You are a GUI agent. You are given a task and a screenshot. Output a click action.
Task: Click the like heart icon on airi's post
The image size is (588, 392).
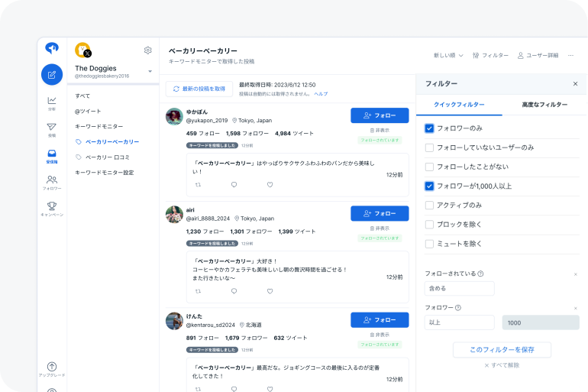point(270,291)
